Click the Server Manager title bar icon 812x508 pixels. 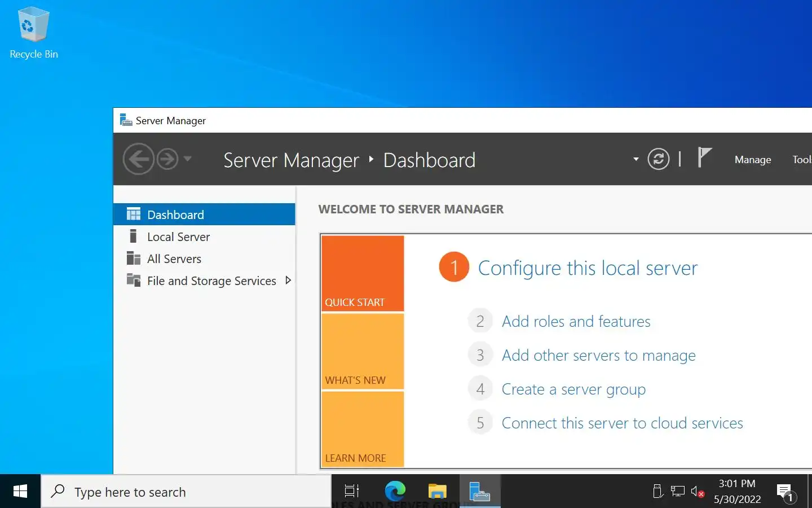[x=126, y=120]
